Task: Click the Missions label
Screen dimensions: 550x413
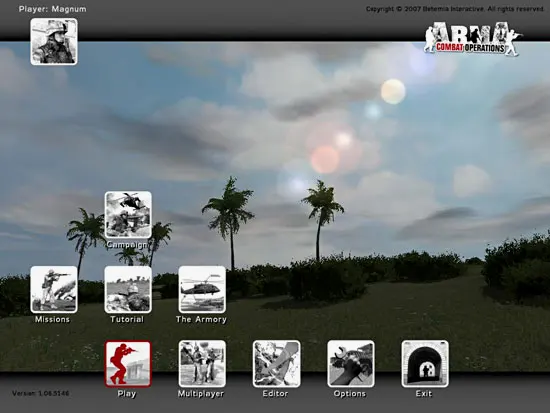Action: click(52, 319)
